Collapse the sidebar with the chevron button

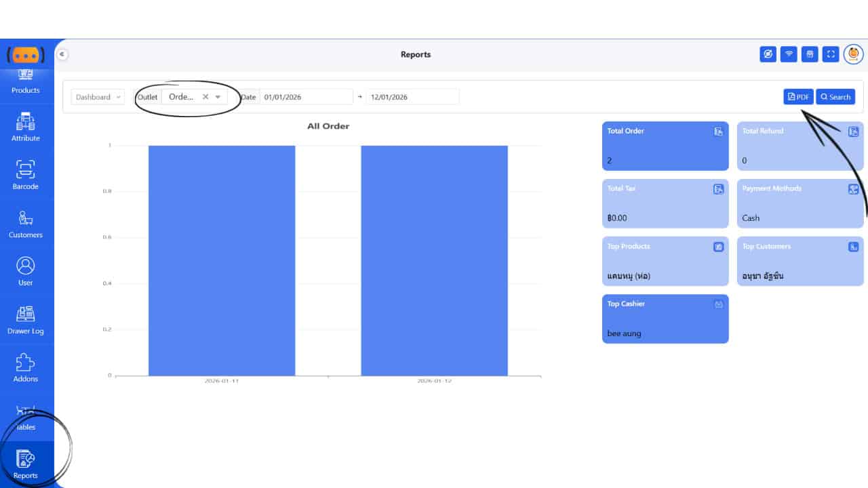point(62,54)
